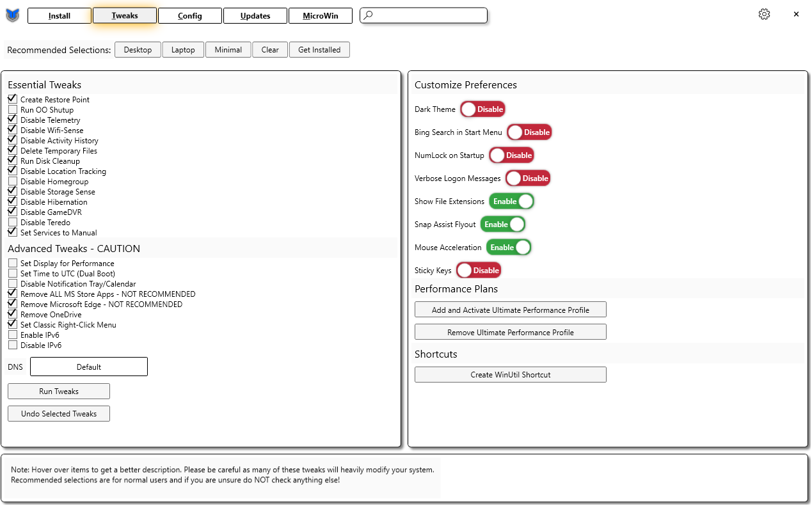Screen dimensions: 812x506
Task: Click the Get Installed button
Action: point(319,50)
